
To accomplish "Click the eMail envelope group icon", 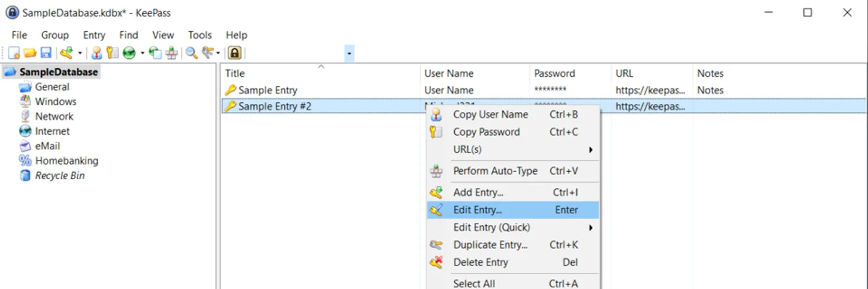I will (x=25, y=146).
